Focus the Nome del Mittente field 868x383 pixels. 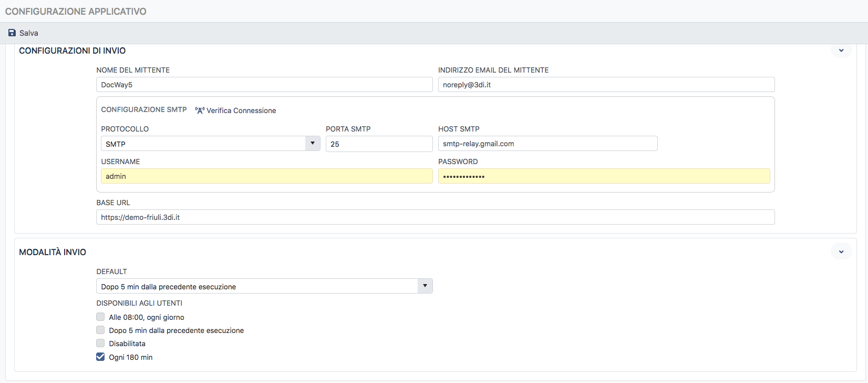point(264,85)
